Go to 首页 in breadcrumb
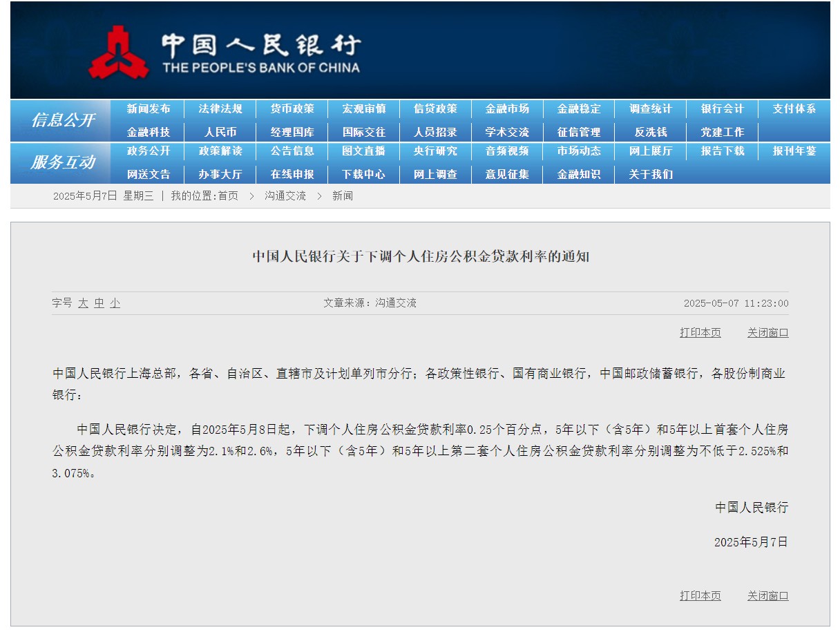The width and height of the screenshot is (840, 632). [228, 196]
